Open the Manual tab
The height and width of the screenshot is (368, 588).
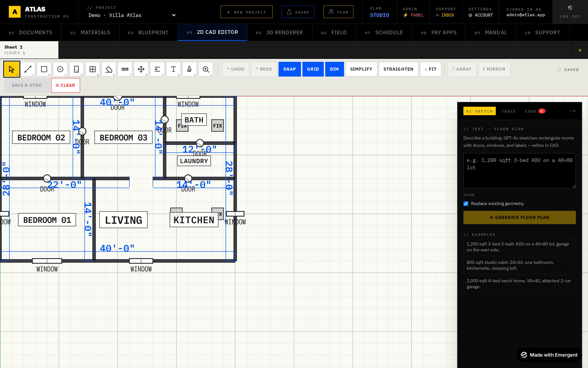coord(491,32)
